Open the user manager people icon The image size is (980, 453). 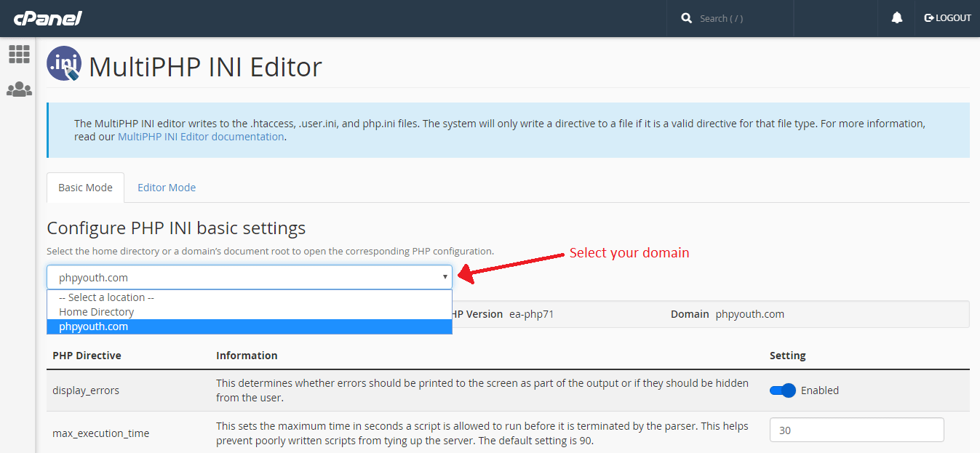pos(19,89)
